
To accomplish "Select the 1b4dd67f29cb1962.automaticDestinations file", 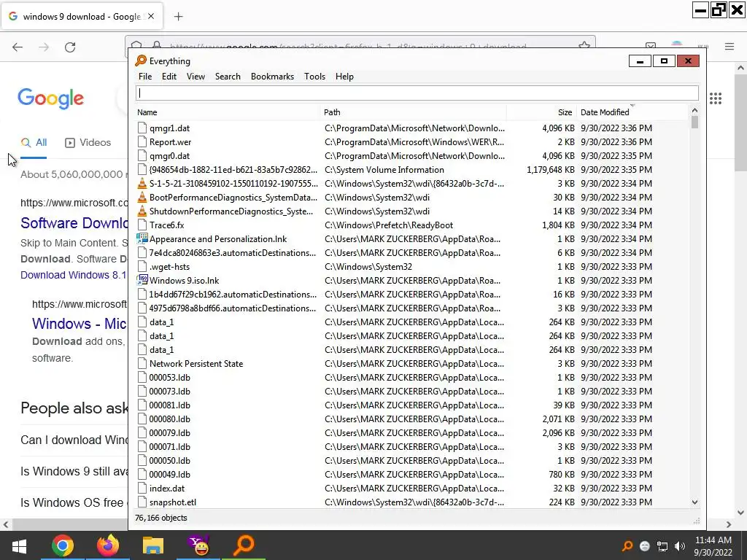I will 233,295.
